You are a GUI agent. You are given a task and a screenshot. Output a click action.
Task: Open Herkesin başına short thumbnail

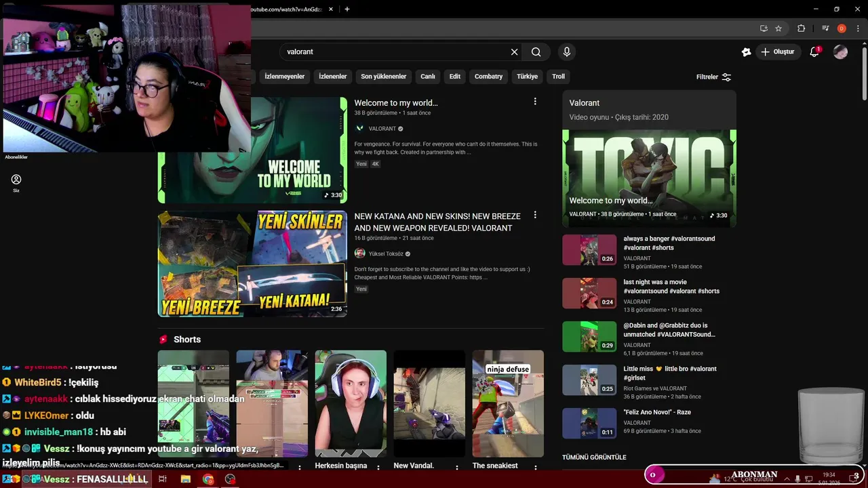[x=351, y=403]
